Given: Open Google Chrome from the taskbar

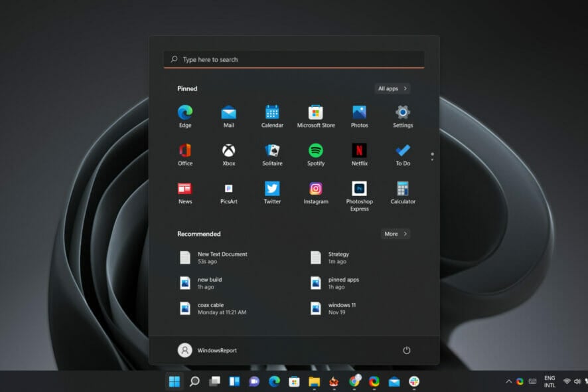Looking at the screenshot, I should (x=354, y=381).
